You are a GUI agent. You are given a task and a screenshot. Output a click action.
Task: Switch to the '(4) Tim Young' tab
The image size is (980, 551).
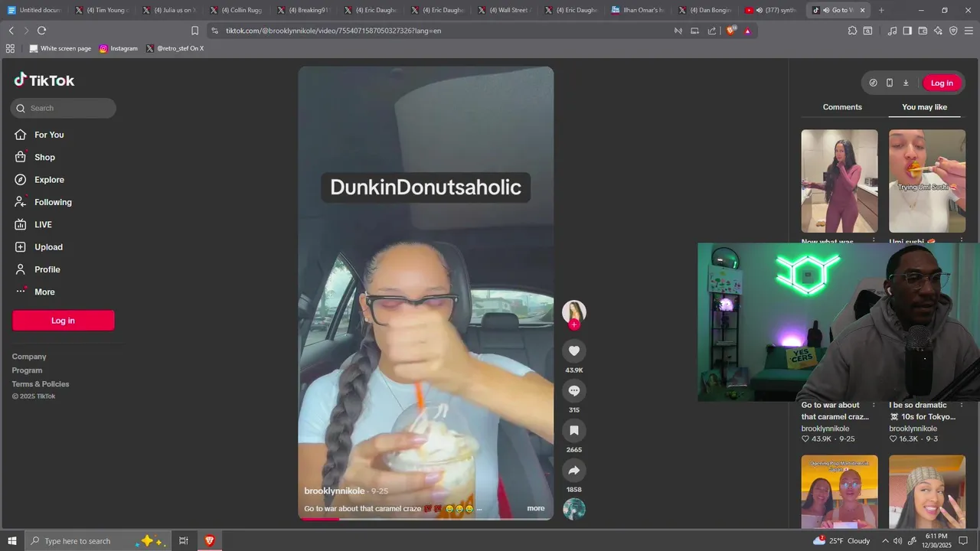point(102,10)
